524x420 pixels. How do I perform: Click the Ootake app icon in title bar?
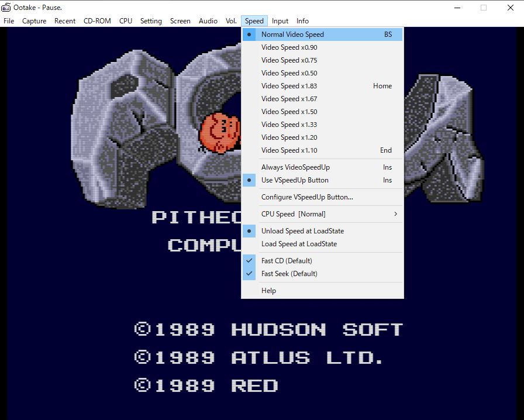coord(6,8)
